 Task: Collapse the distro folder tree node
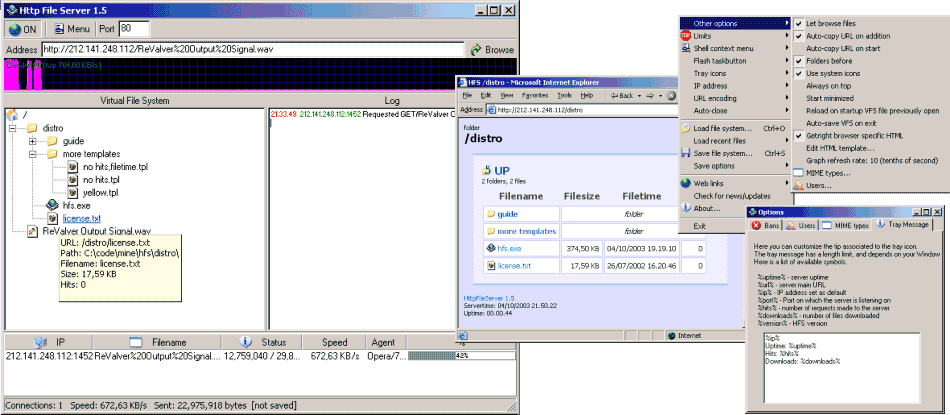coord(12,128)
